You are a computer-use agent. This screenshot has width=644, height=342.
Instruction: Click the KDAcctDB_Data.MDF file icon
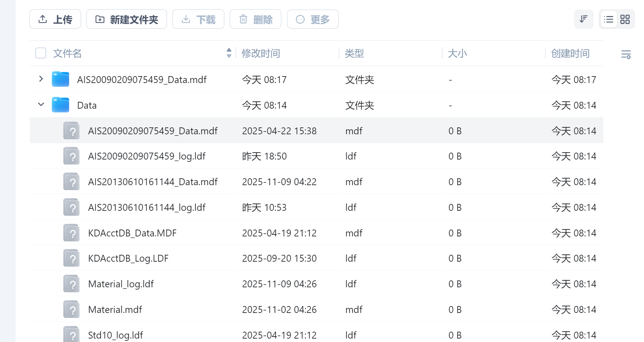tap(71, 233)
